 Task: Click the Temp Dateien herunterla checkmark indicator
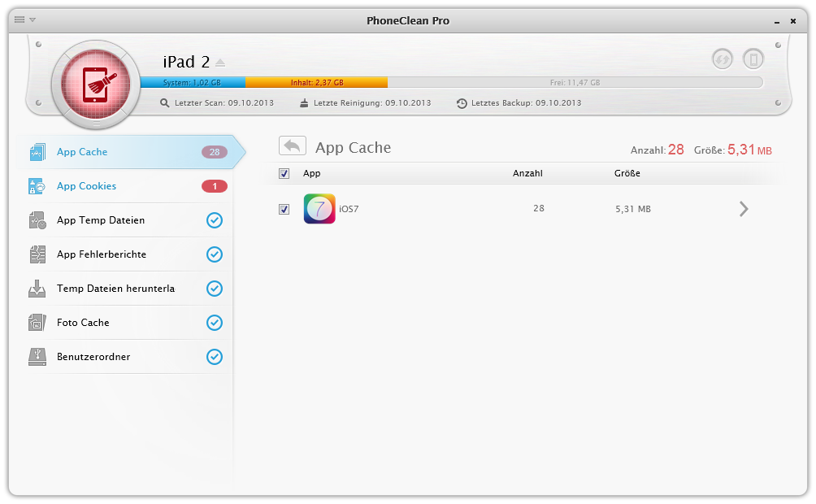pyautogui.click(x=215, y=289)
